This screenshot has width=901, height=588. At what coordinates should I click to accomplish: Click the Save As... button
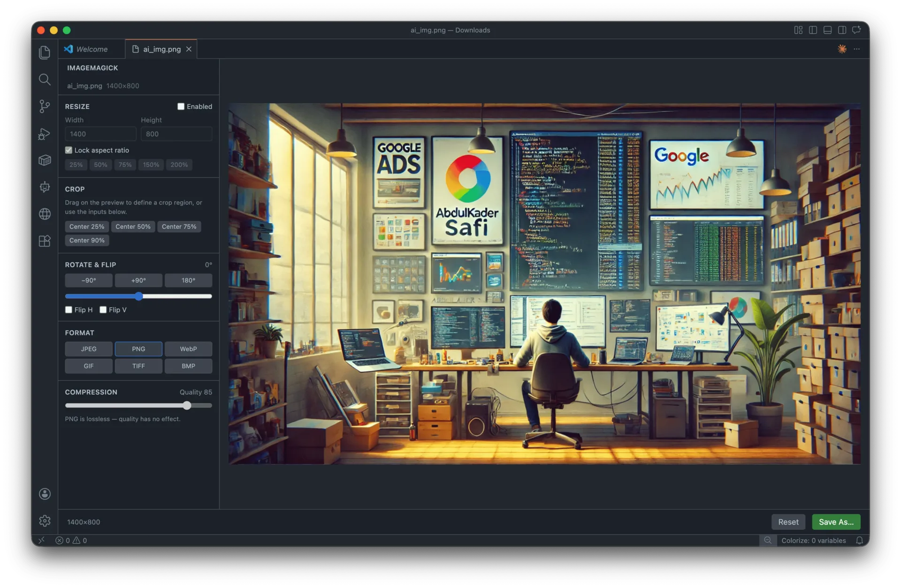tap(836, 522)
